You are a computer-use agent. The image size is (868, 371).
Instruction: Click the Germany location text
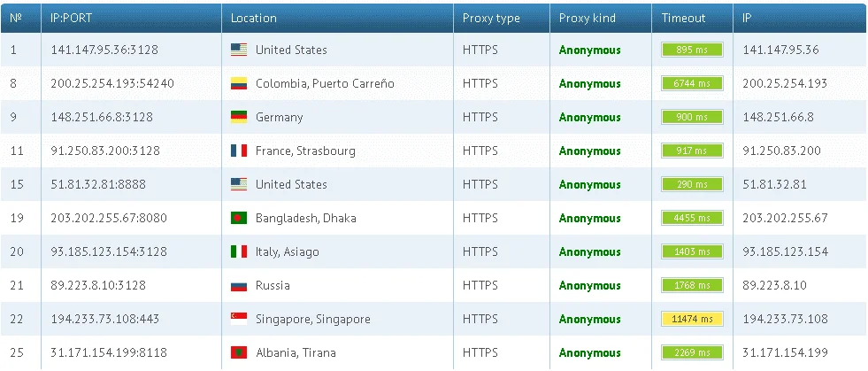point(279,118)
